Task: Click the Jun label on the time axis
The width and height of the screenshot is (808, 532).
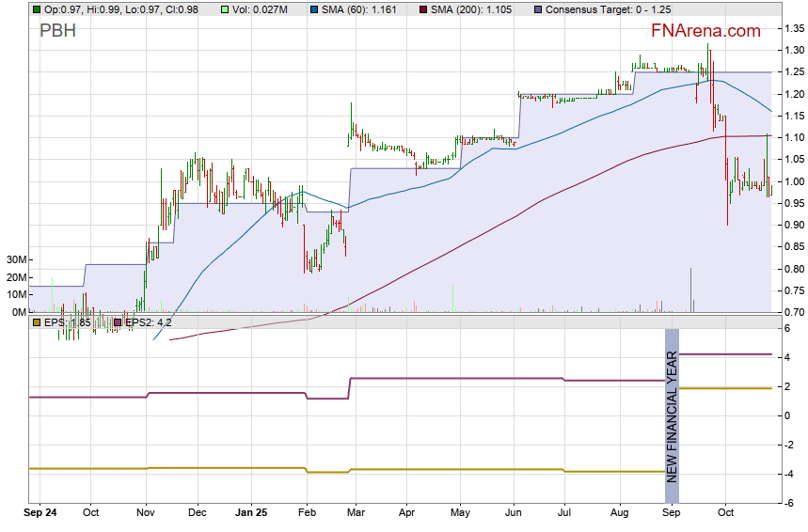Action: coord(514,514)
